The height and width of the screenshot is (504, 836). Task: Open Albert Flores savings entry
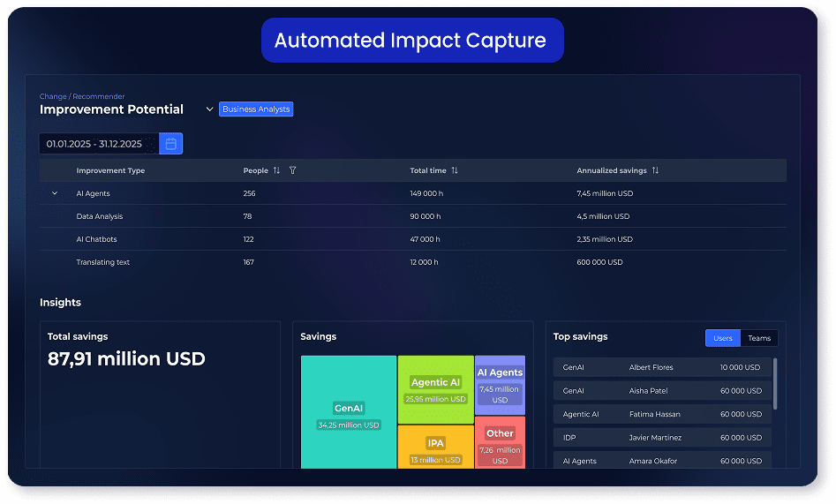662,367
